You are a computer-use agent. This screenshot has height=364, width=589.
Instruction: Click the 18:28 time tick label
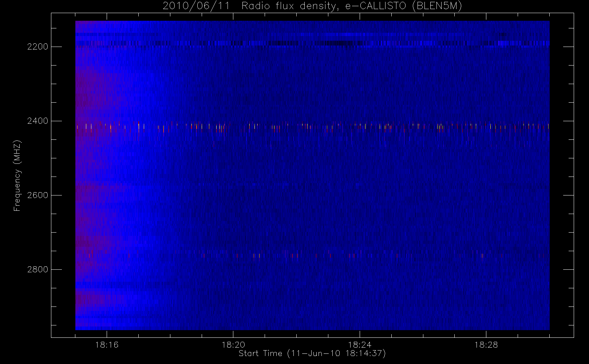point(486,345)
